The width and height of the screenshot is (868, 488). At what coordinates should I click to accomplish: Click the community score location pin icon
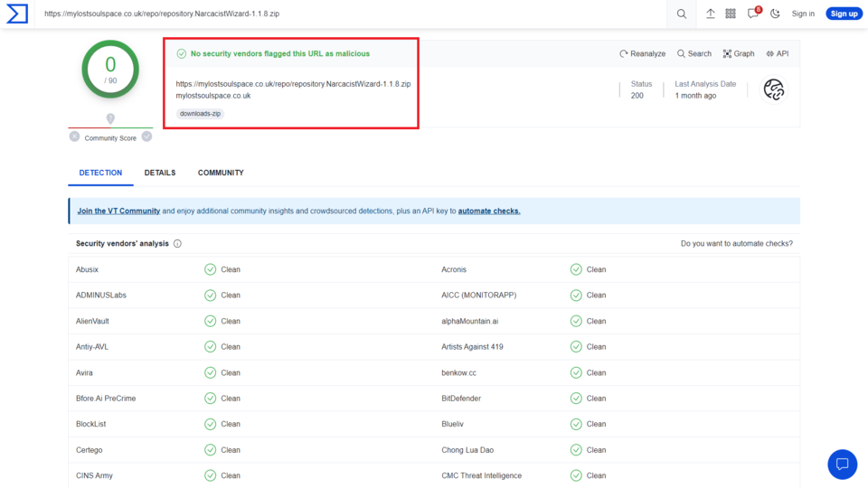tap(110, 118)
